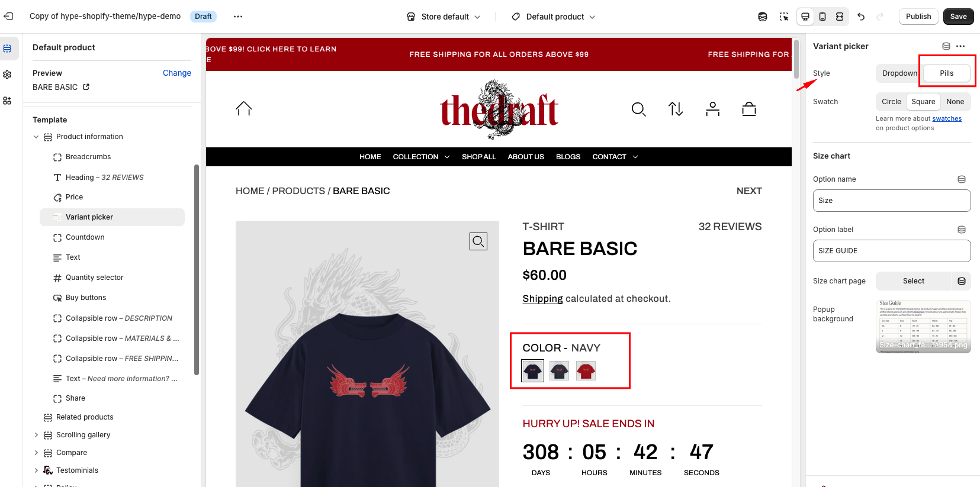The height and width of the screenshot is (487, 980).
Task: Collapse the Product information section
Action: point(36,137)
